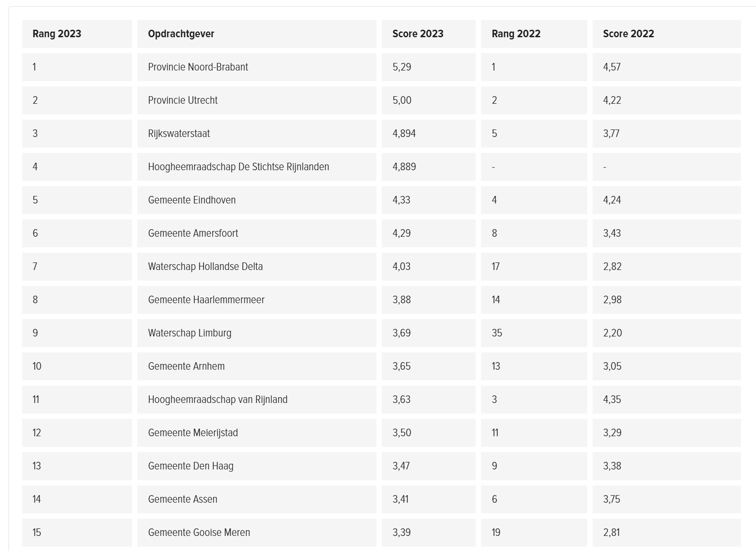Select the Gemeente Arnhem cell
756x551 pixels.
click(186, 366)
